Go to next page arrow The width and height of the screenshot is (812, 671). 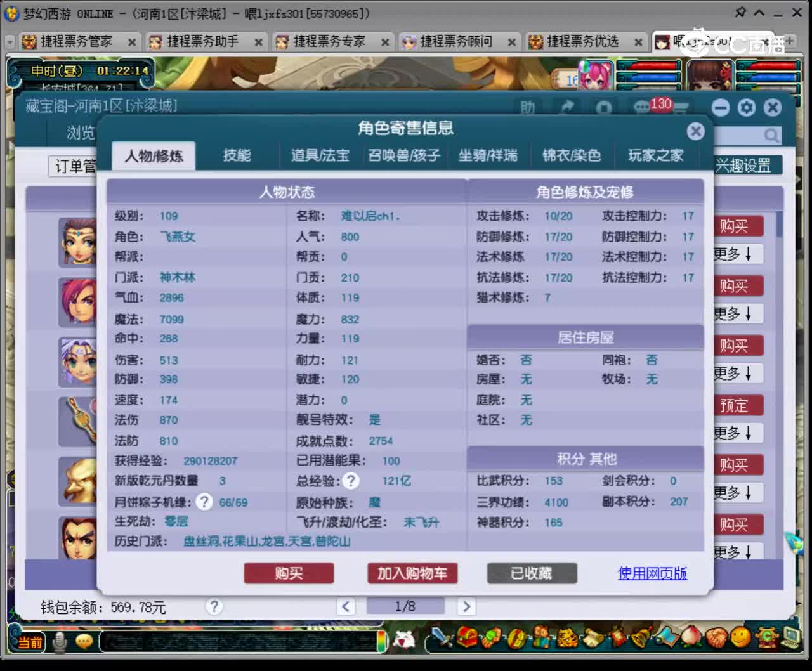466,606
